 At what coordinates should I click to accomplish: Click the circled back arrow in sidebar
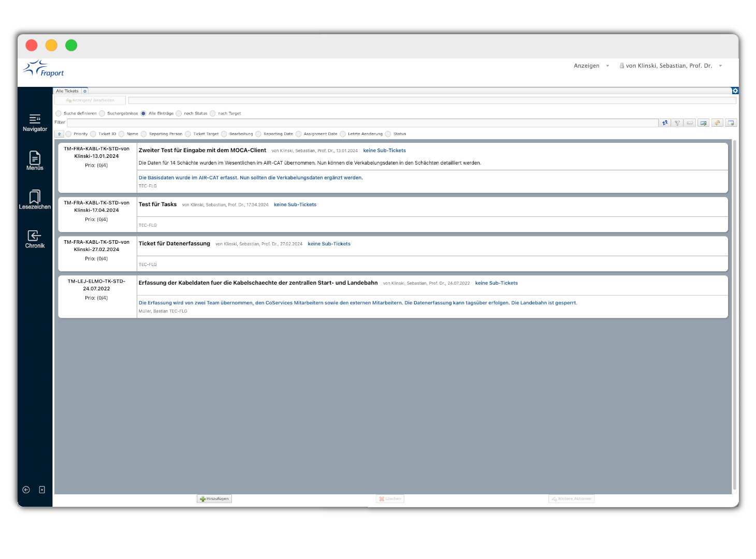[26, 490]
